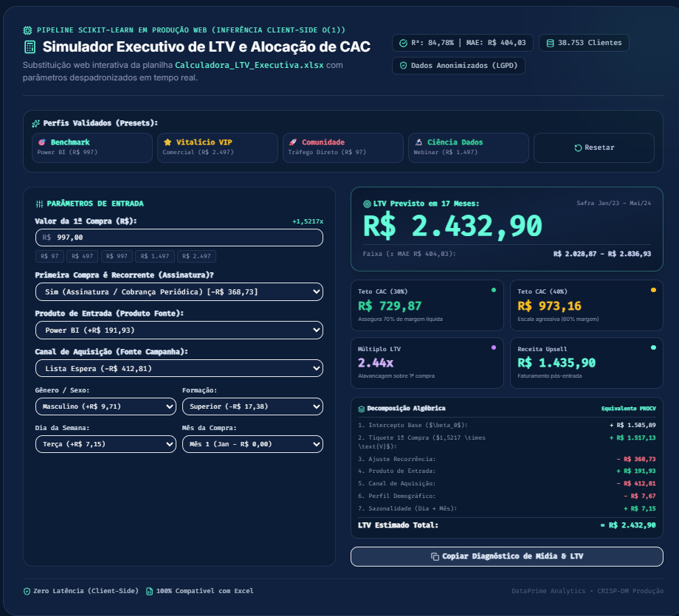Click the calculator icon beside the simulator title

pyautogui.click(x=30, y=46)
